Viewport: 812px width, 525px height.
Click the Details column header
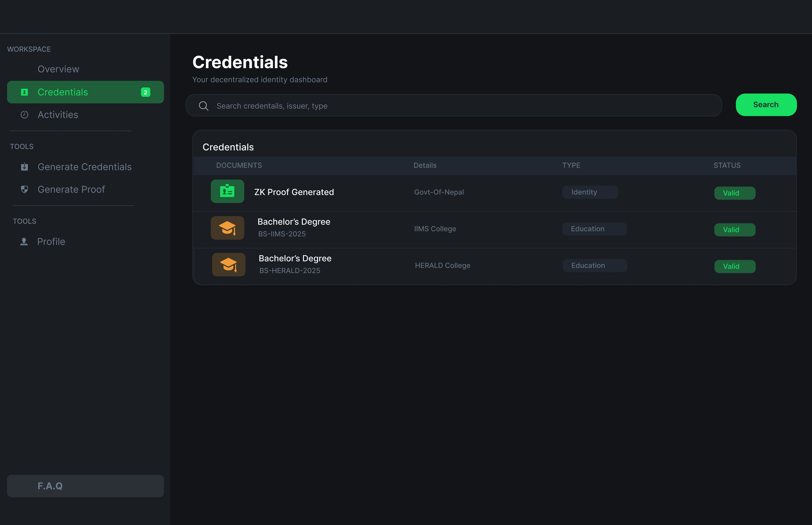pos(425,165)
